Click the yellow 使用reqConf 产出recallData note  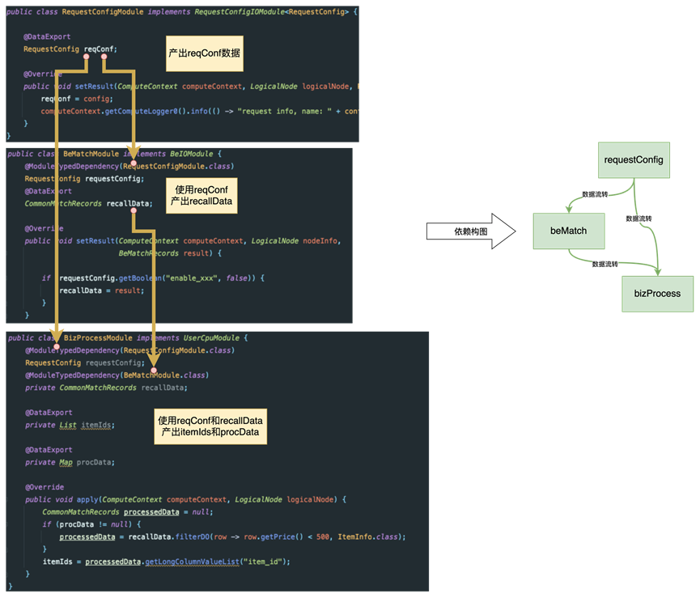201,197
